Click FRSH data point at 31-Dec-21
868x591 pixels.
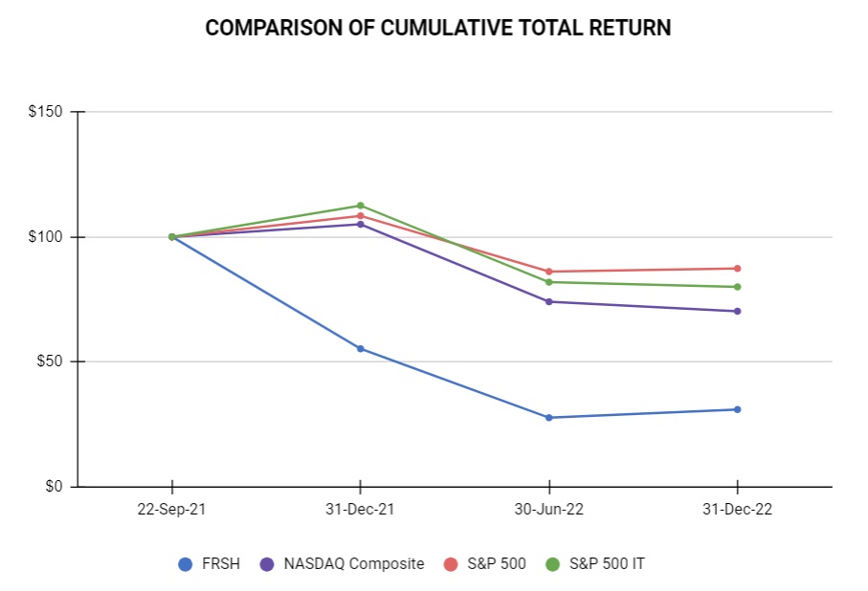[361, 348]
